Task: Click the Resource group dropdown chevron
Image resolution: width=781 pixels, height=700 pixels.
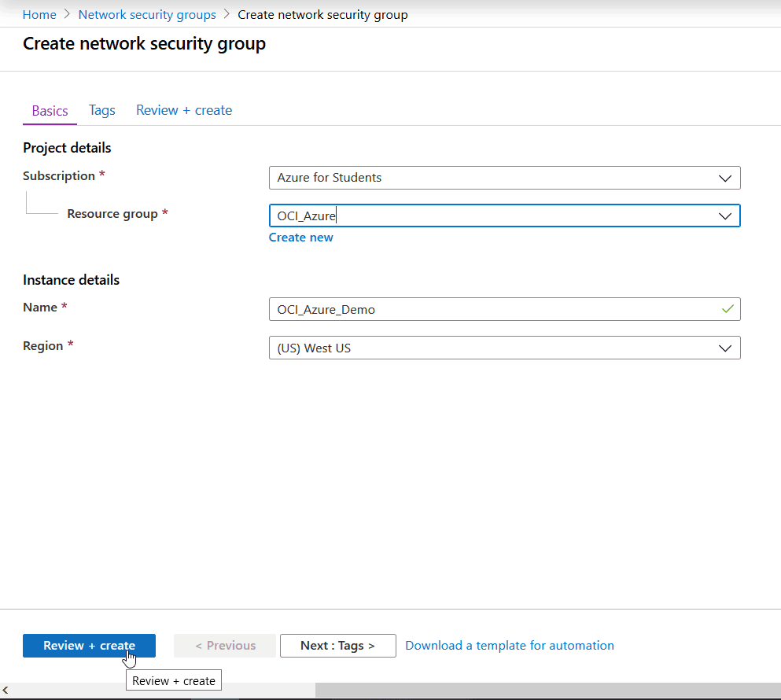Action: pos(724,216)
